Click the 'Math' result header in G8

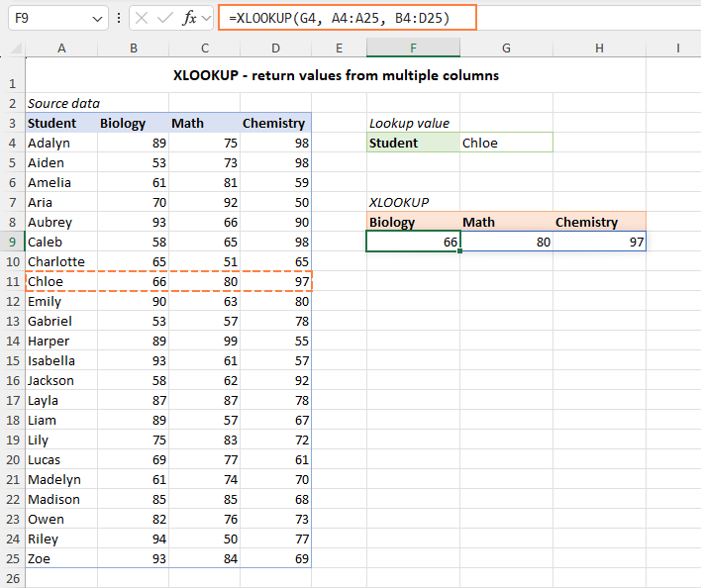point(506,222)
